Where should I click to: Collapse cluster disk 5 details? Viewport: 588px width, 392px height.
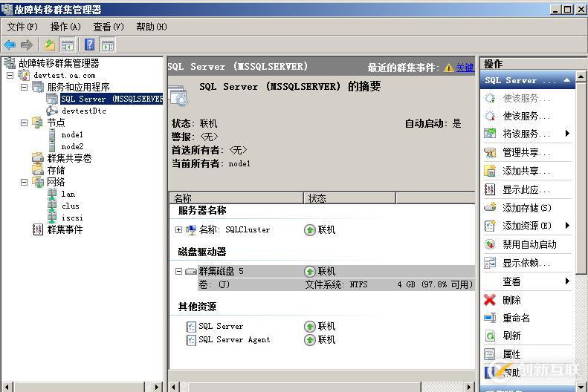coord(178,271)
